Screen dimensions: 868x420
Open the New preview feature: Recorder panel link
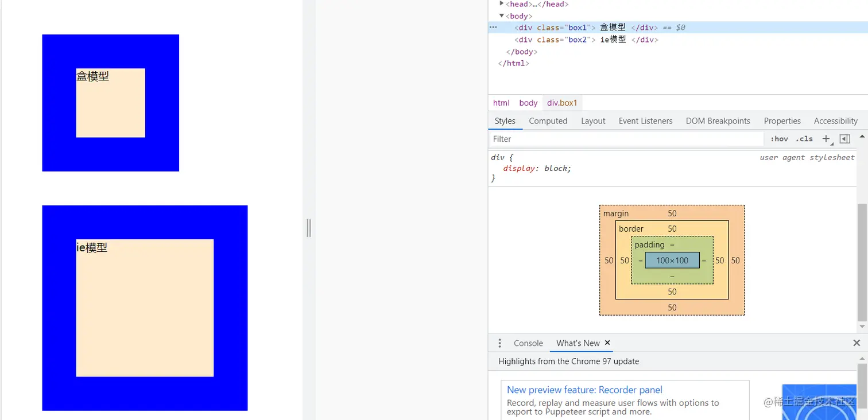(584, 390)
